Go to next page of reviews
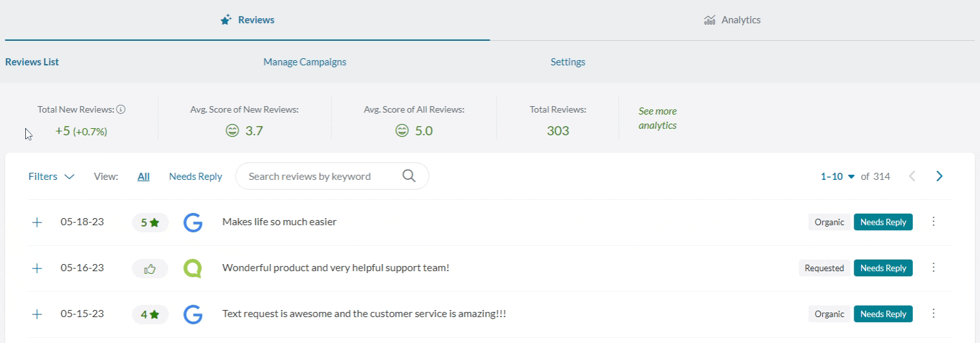Image resolution: width=980 pixels, height=343 pixels. pos(939,176)
